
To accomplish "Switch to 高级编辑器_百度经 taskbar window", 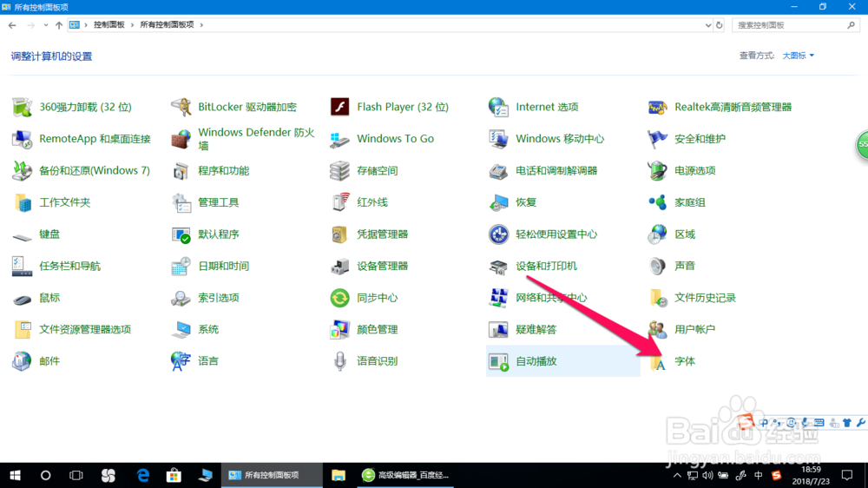I will click(x=406, y=475).
